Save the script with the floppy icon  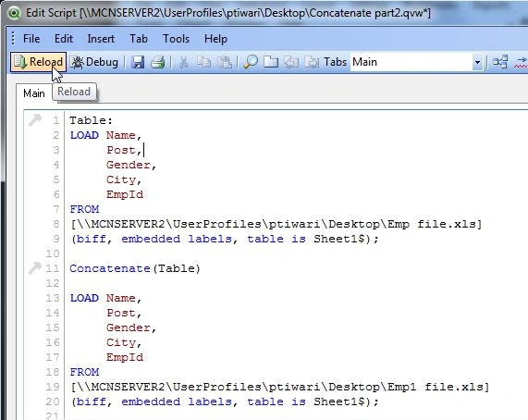[x=138, y=62]
